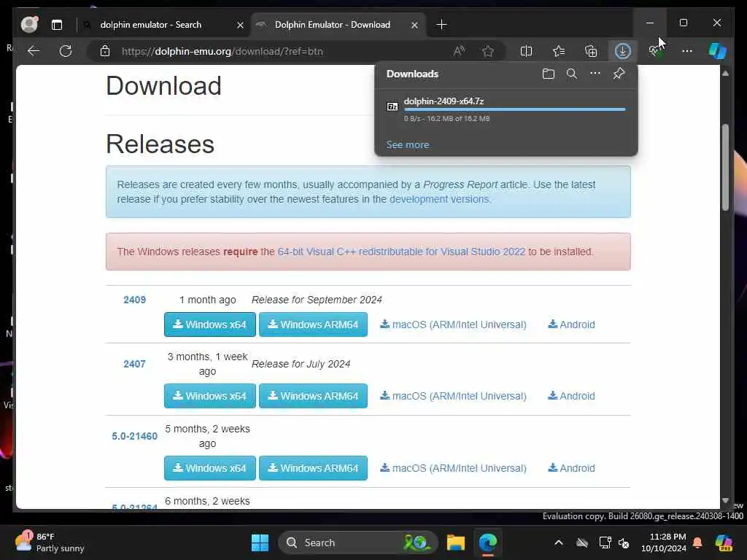747x560 pixels.
Task: Toggle the Downloads toolbar button
Action: [623, 51]
